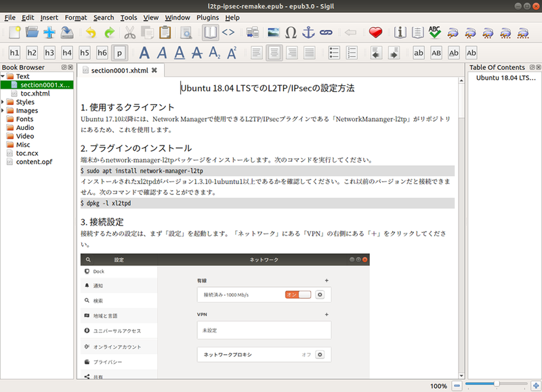Screen dimensions: 542x392
Task: Toggle the paragraph 'p' style button
Action: tap(119, 53)
